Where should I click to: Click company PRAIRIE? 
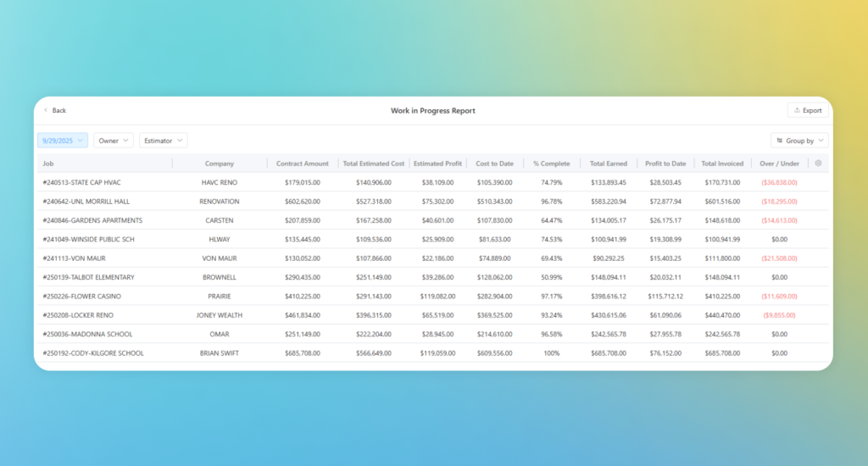pos(220,296)
